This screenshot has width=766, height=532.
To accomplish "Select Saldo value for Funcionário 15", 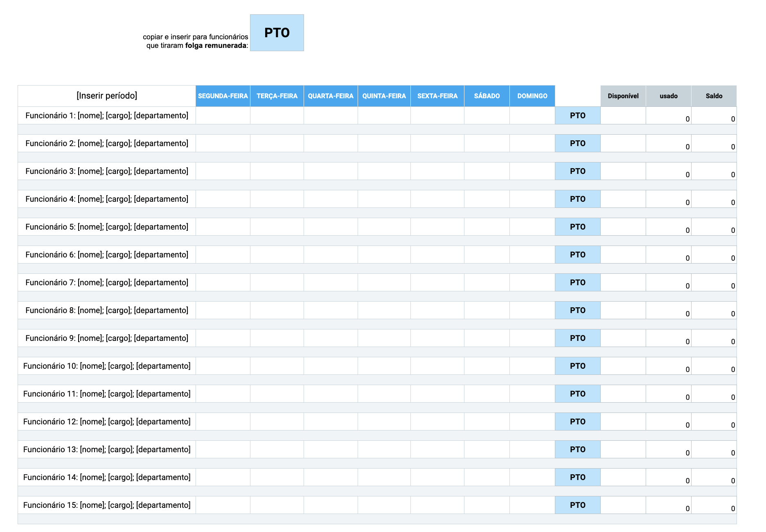I will coord(714,505).
